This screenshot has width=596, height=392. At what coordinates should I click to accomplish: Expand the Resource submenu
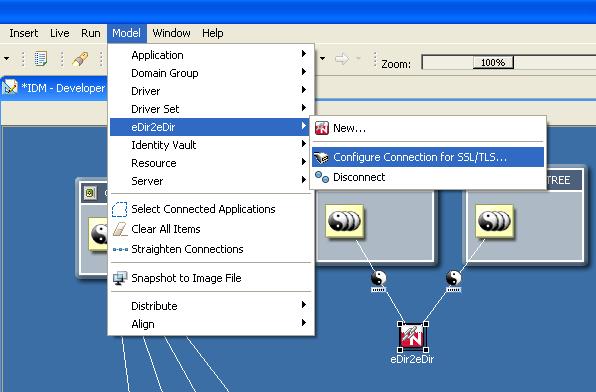(x=211, y=163)
